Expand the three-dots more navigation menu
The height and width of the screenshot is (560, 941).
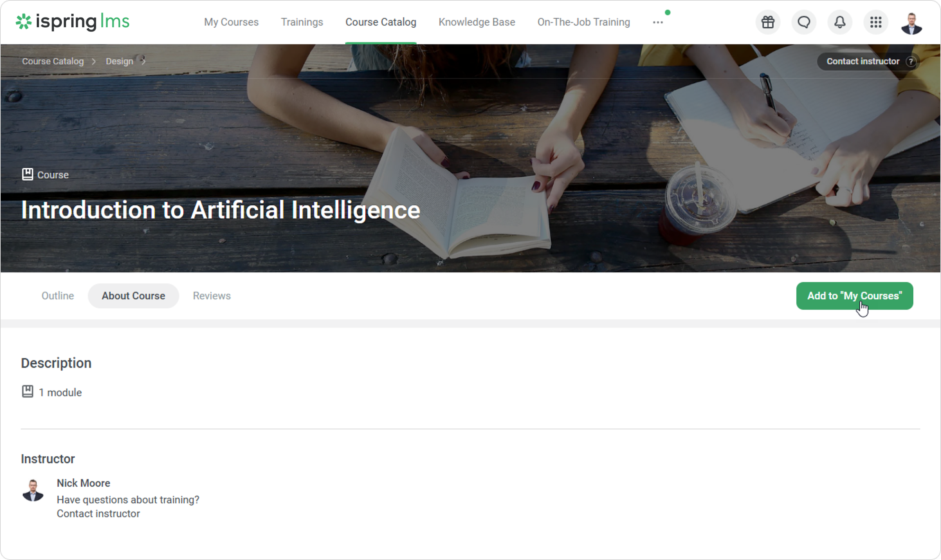pyautogui.click(x=658, y=22)
